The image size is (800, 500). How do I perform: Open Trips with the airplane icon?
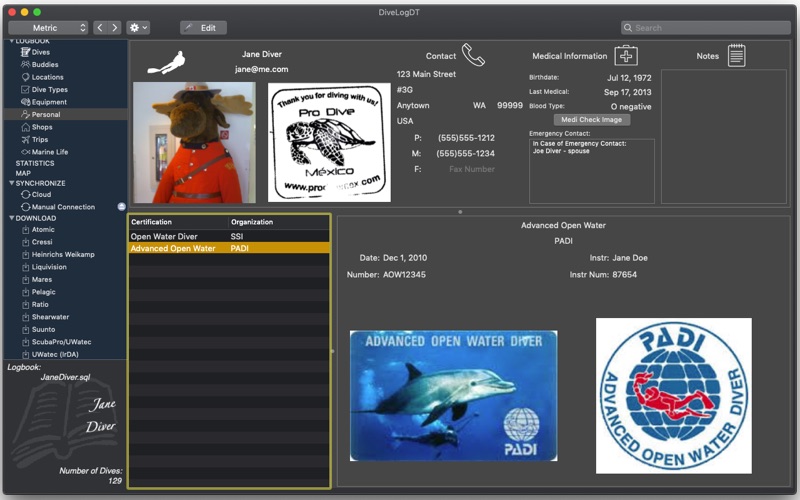pyautogui.click(x=34, y=139)
